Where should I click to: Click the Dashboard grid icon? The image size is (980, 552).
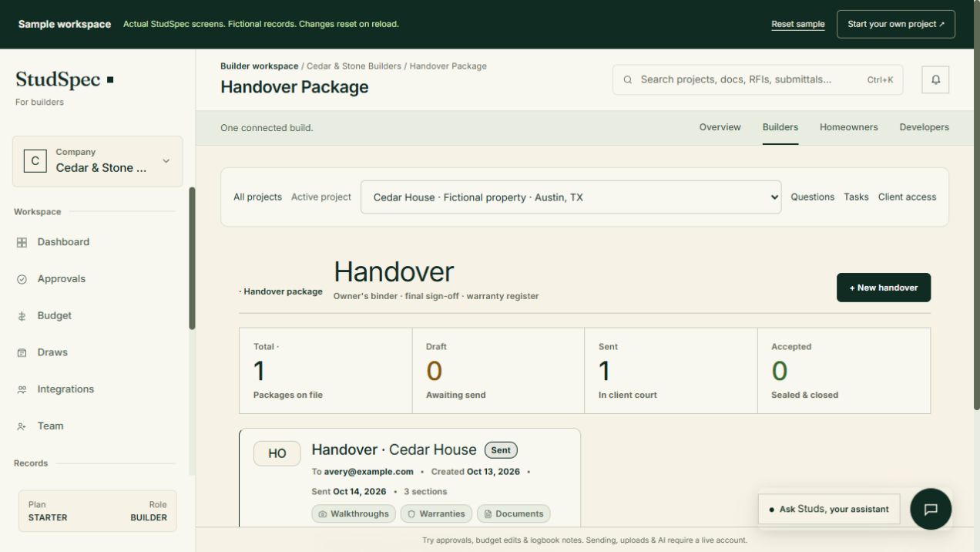point(22,242)
